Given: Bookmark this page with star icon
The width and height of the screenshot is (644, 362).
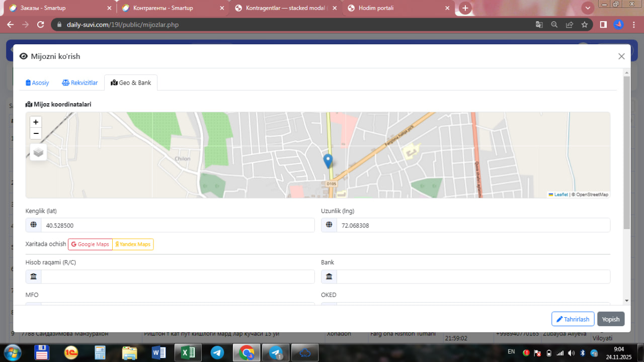Looking at the screenshot, I should pyautogui.click(x=584, y=25).
